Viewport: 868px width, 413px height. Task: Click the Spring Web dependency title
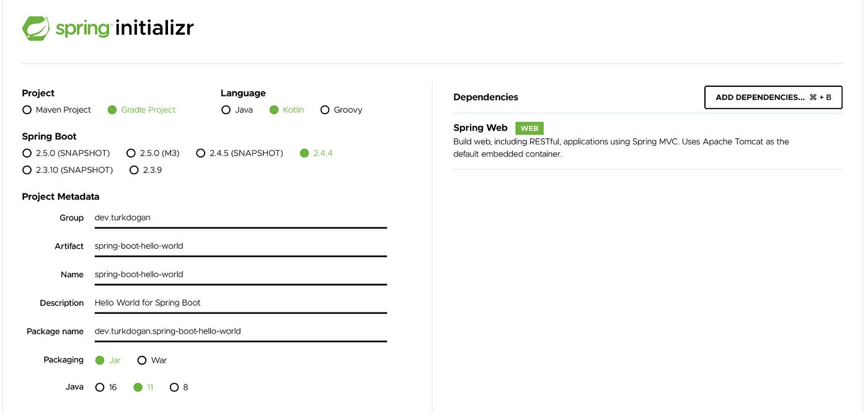(480, 128)
